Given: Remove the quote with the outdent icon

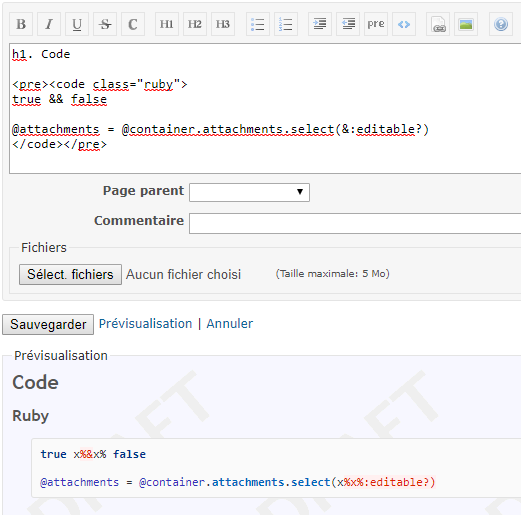Looking at the screenshot, I should (348, 24).
